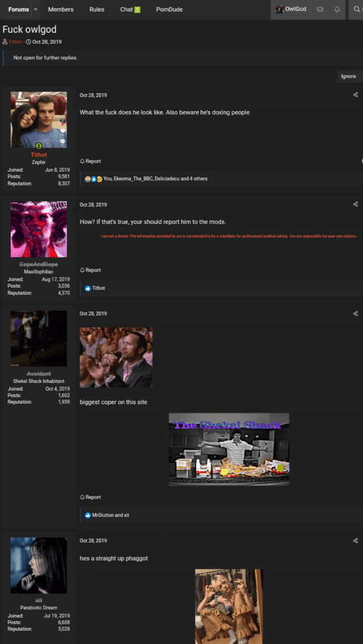Share xit's post via share icon
This screenshot has width=363, height=644.
[x=356, y=540]
